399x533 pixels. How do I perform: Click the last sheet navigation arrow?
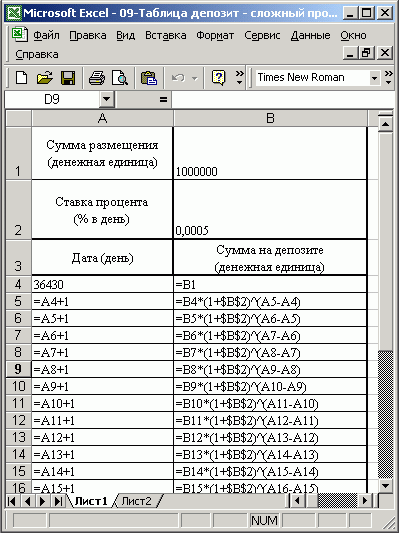click(58, 501)
